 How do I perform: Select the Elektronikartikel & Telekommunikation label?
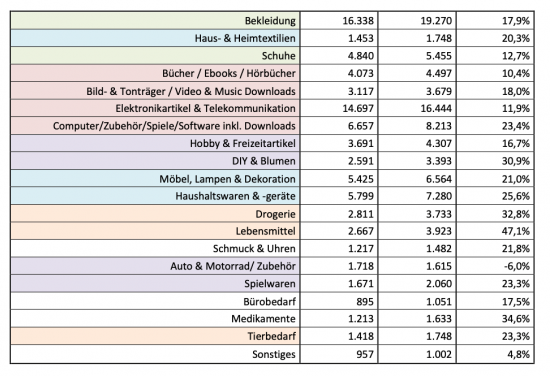pos(206,108)
